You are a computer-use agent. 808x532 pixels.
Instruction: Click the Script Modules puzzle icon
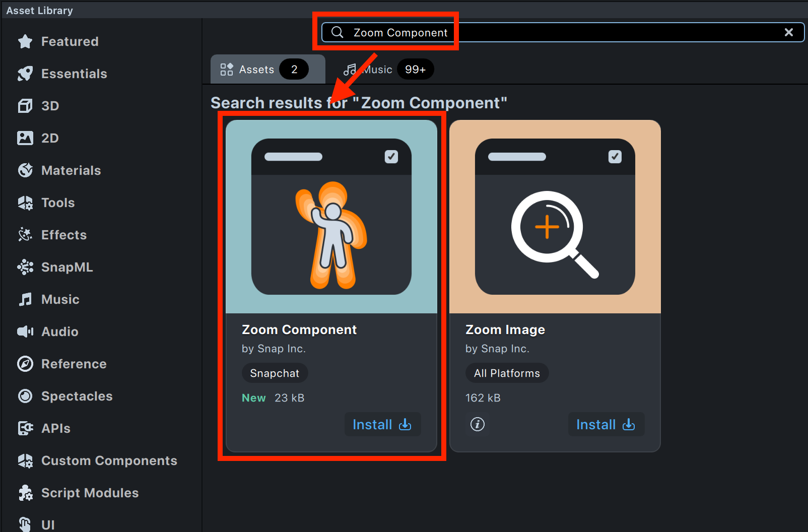point(25,493)
